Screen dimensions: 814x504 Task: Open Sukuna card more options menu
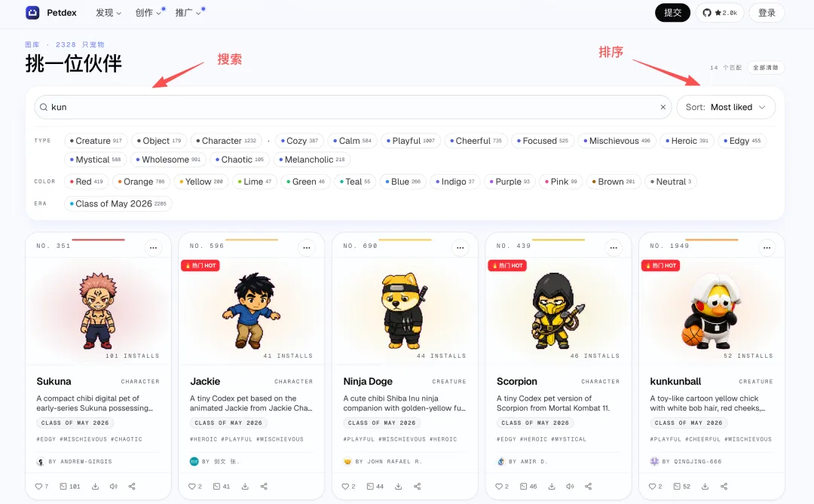point(153,248)
